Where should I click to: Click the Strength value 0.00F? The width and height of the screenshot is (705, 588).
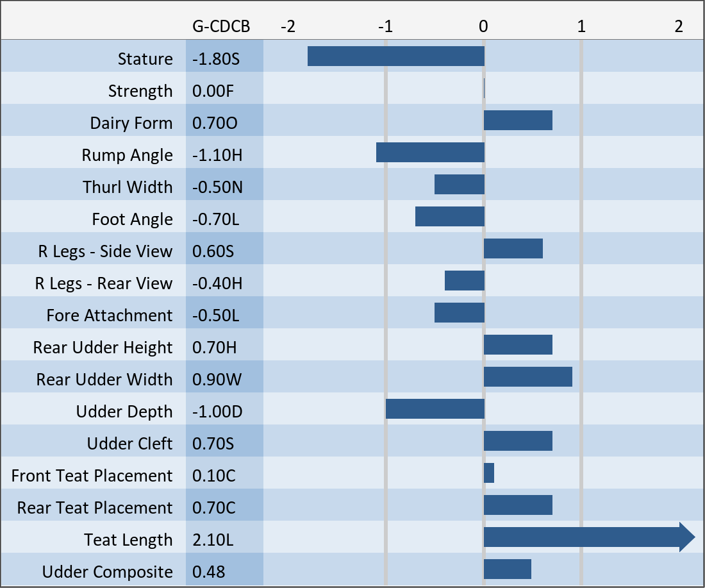[x=213, y=91]
